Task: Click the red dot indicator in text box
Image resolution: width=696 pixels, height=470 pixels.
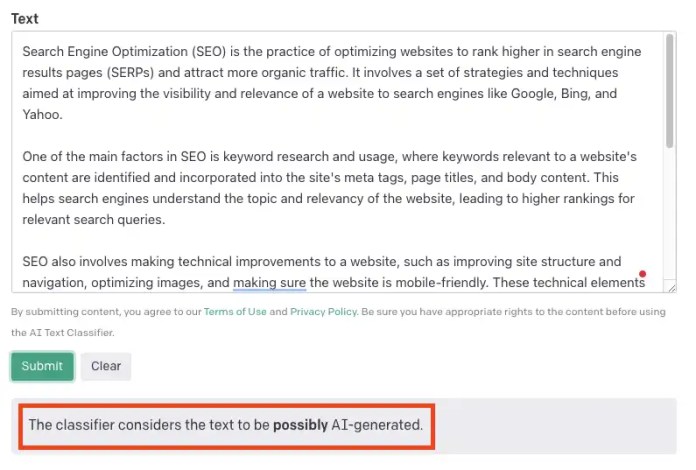Action: (642, 274)
